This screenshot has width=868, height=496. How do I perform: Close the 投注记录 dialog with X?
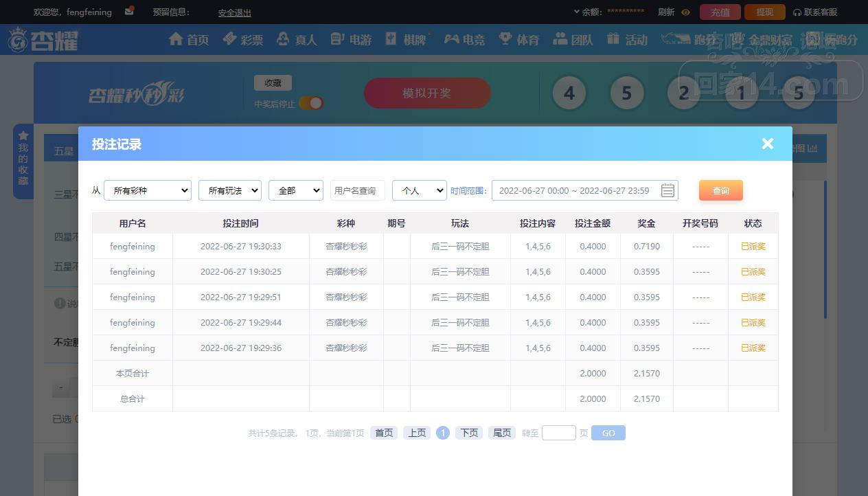pos(767,144)
